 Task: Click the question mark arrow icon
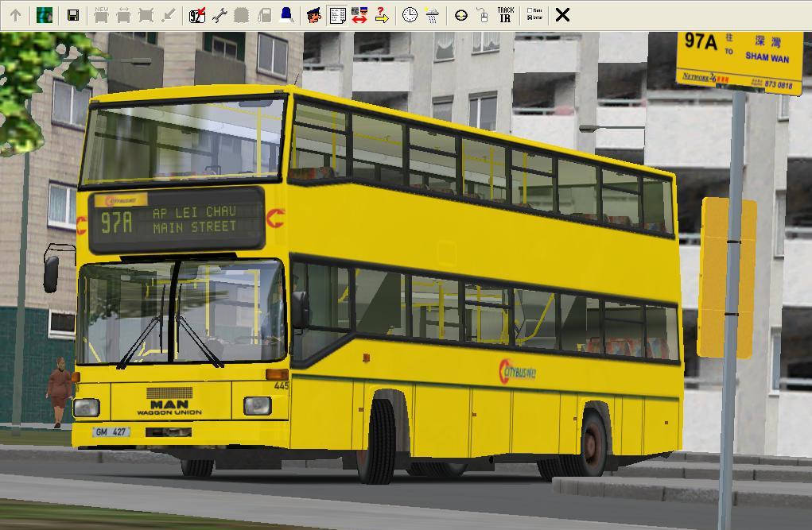coord(382,15)
